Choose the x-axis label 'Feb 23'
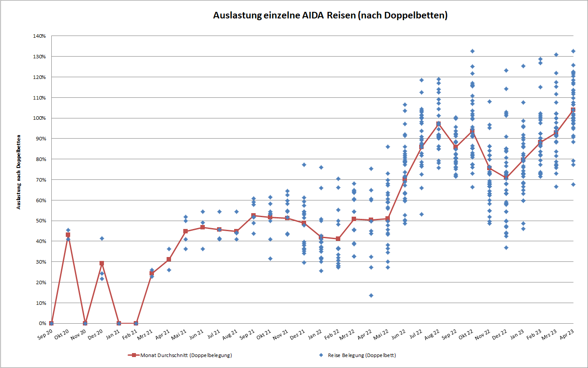 (534, 334)
